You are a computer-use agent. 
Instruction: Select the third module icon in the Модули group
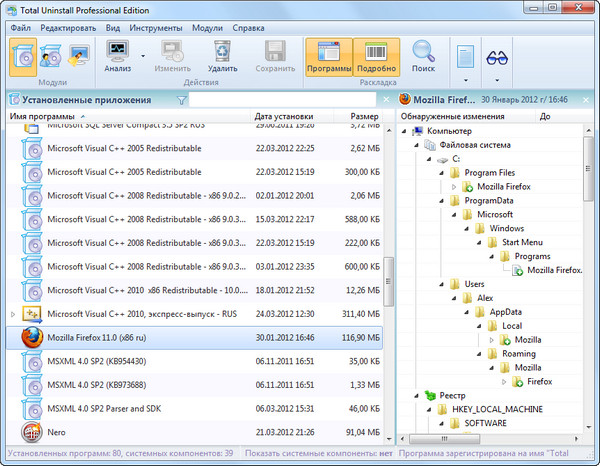point(77,57)
